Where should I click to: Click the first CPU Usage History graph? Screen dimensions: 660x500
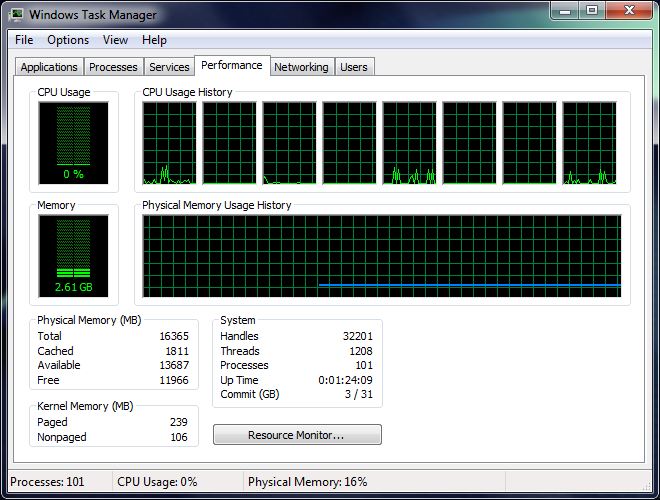coord(169,143)
